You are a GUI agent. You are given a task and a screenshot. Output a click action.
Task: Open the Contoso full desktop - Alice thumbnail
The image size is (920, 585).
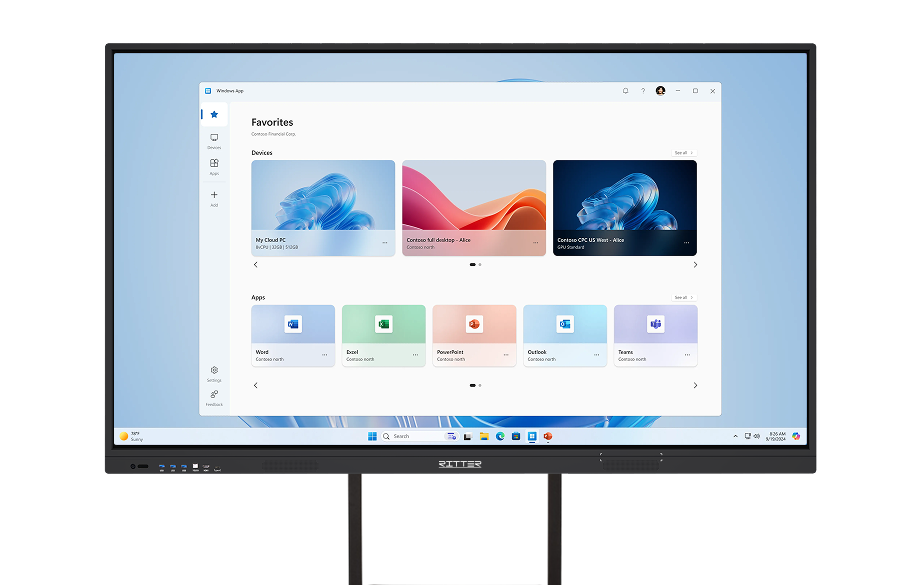coord(474,196)
